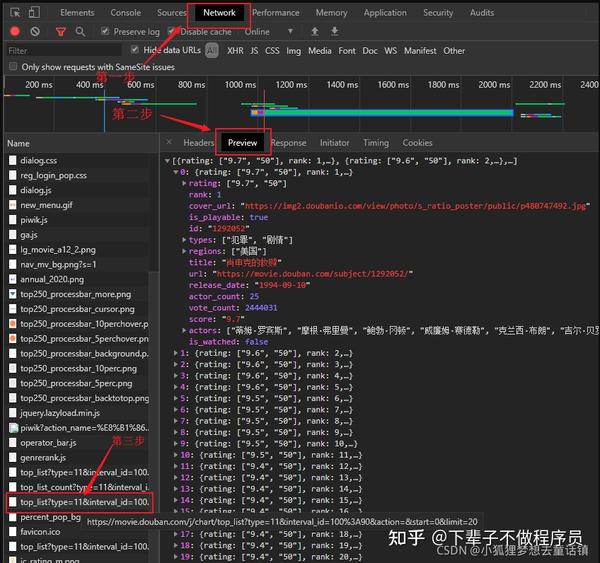
Task: Filter requests by Doc
Action: [x=370, y=51]
